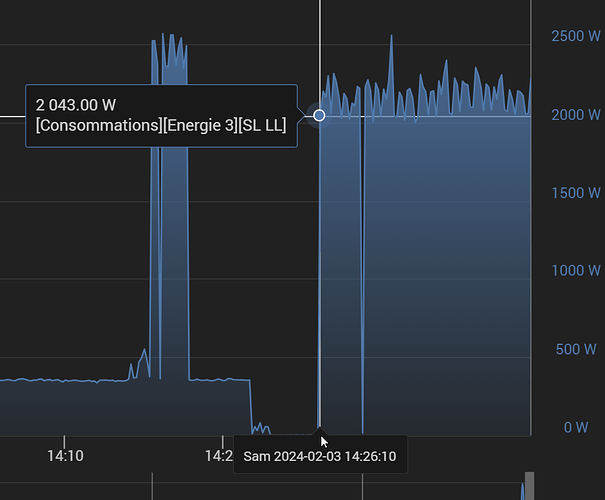The width and height of the screenshot is (605, 500).
Task: Click the 2 043.00 W tooltip value
Action: tap(76, 105)
